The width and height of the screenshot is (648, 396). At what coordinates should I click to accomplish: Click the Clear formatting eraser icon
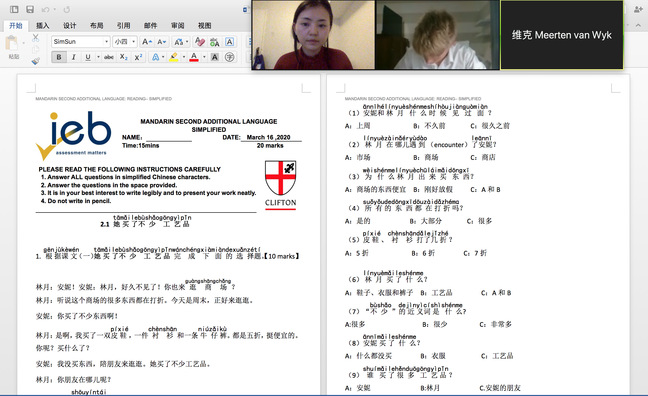coord(200,42)
